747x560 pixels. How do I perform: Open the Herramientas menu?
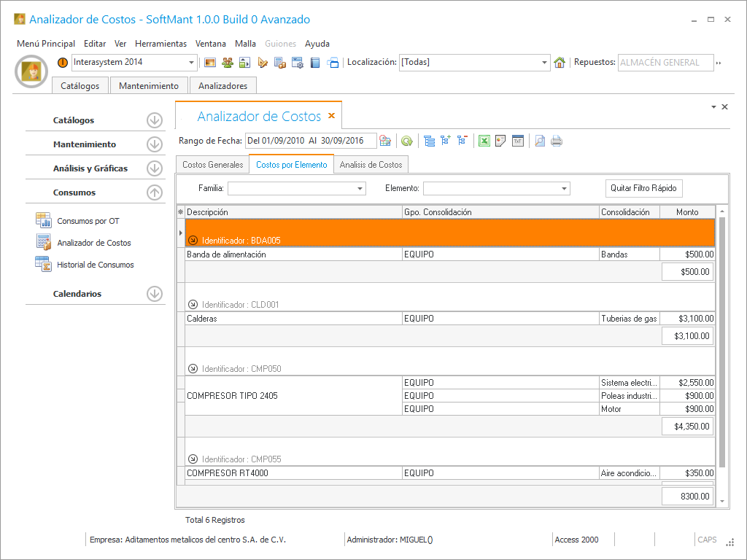[160, 44]
